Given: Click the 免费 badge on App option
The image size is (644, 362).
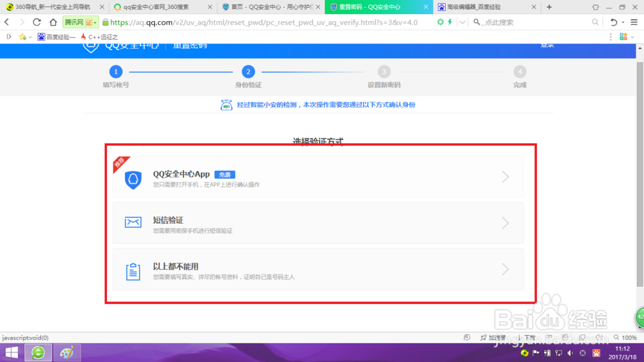Looking at the screenshot, I should point(225,175).
